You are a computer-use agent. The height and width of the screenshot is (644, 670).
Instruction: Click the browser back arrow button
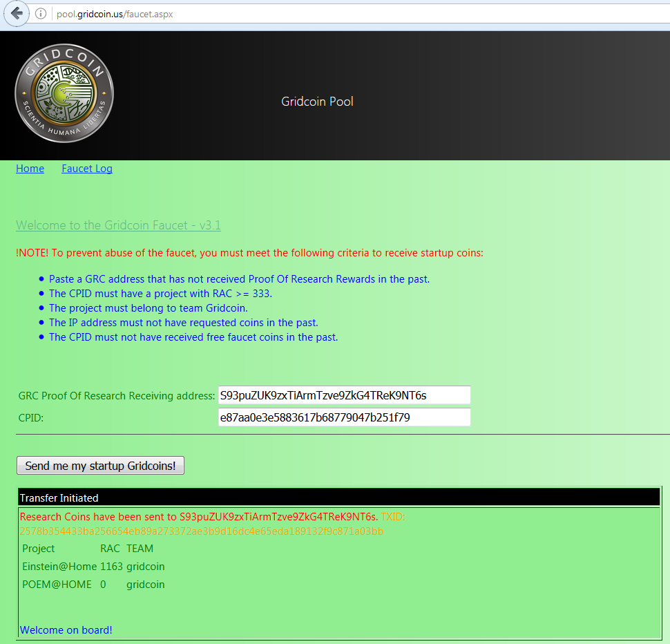(17, 14)
